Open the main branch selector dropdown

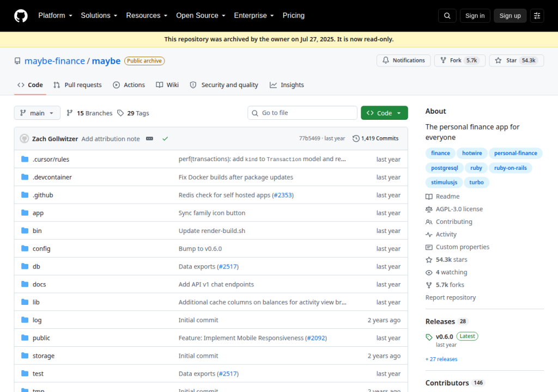pos(37,113)
